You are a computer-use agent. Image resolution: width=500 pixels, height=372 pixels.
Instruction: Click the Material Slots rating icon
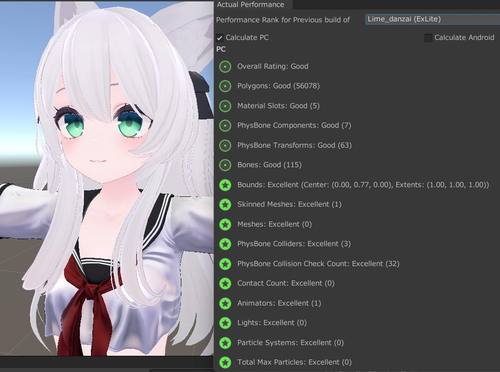225,106
